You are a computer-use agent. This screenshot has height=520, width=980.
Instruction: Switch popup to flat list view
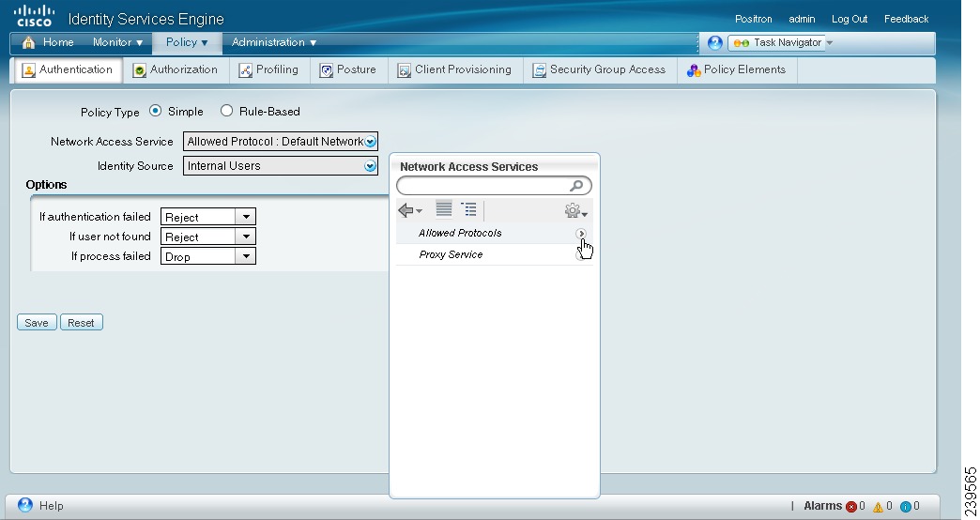444,208
